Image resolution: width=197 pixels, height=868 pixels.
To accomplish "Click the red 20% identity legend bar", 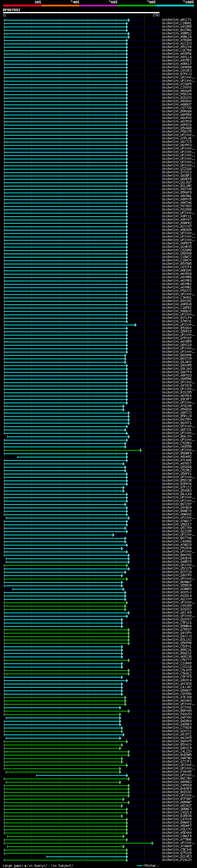I will (x=22, y=6).
